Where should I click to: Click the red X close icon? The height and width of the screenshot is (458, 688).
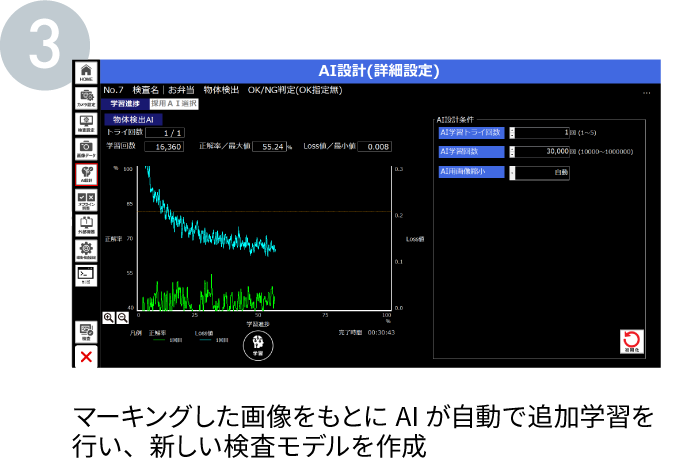pos(86,357)
